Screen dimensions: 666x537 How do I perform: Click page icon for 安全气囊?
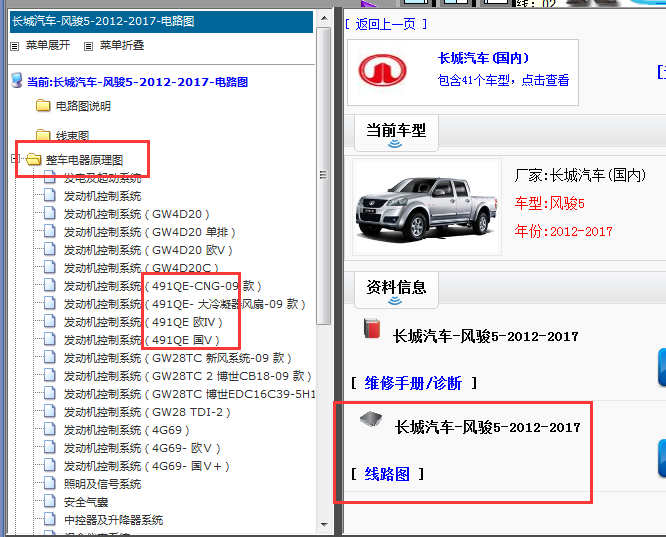50,501
